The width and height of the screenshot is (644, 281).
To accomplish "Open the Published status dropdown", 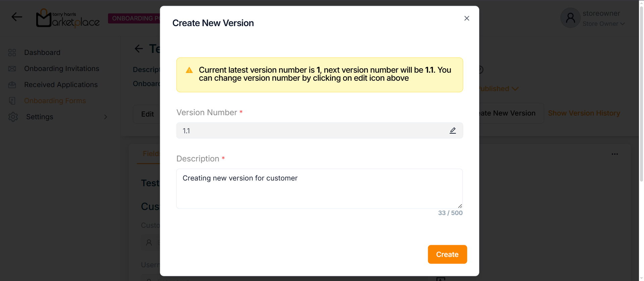I will pos(498,89).
